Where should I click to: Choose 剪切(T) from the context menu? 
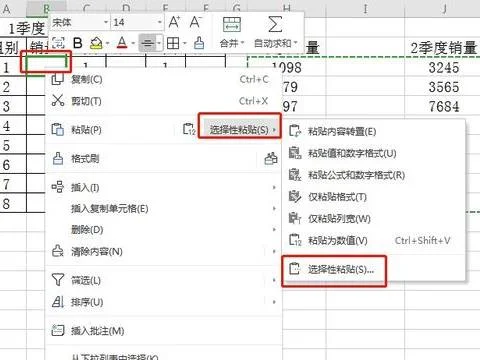coord(163,101)
